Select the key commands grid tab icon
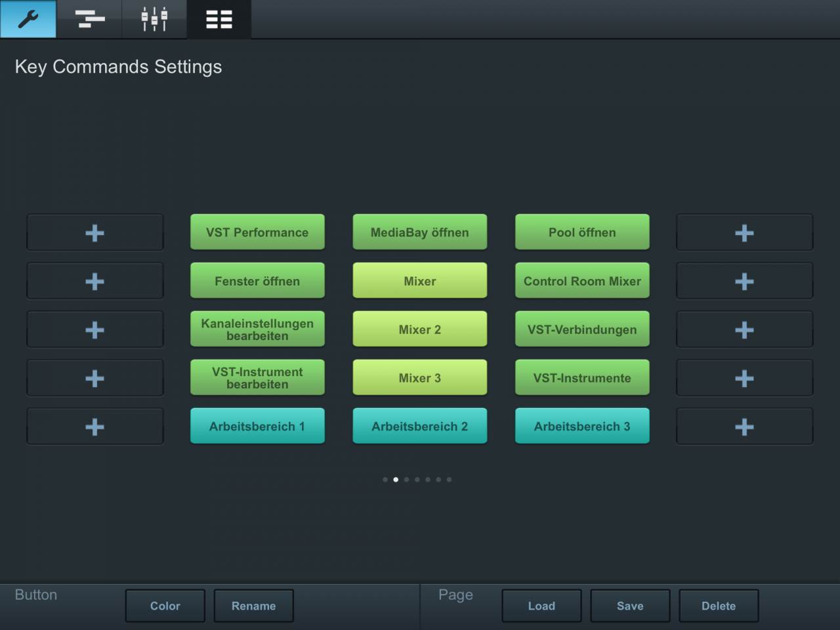The image size is (840, 630). pyautogui.click(x=219, y=19)
